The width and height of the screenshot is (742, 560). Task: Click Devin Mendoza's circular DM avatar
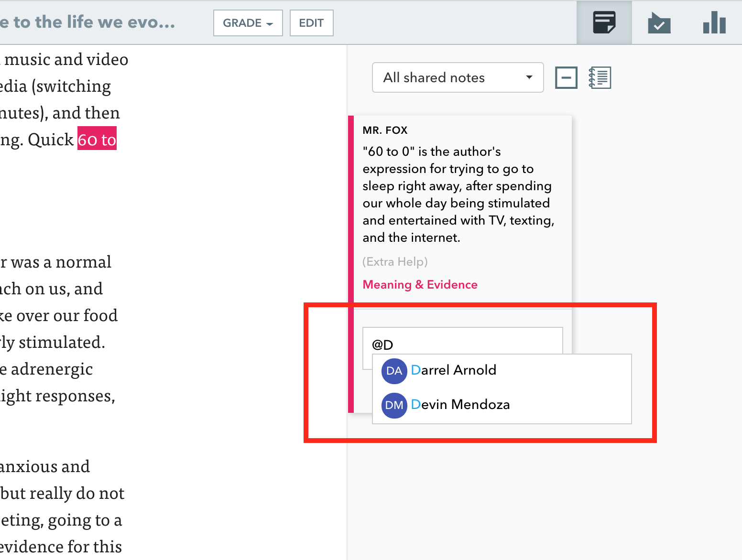click(394, 405)
